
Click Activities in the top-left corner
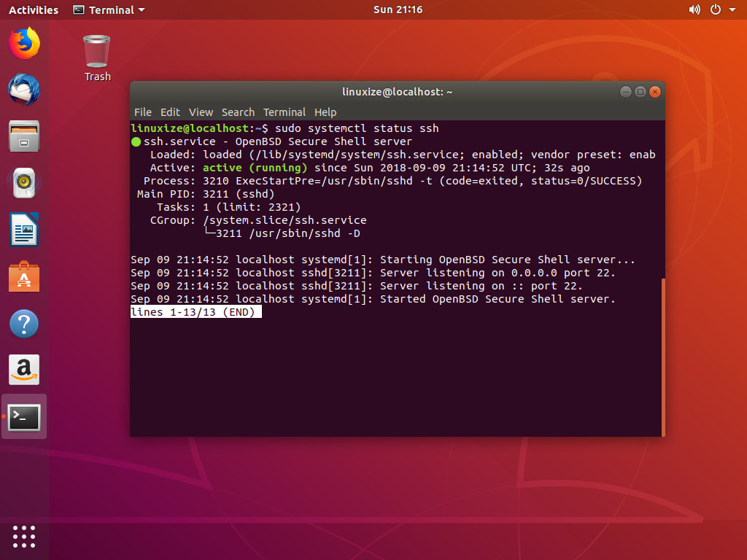(33, 9)
